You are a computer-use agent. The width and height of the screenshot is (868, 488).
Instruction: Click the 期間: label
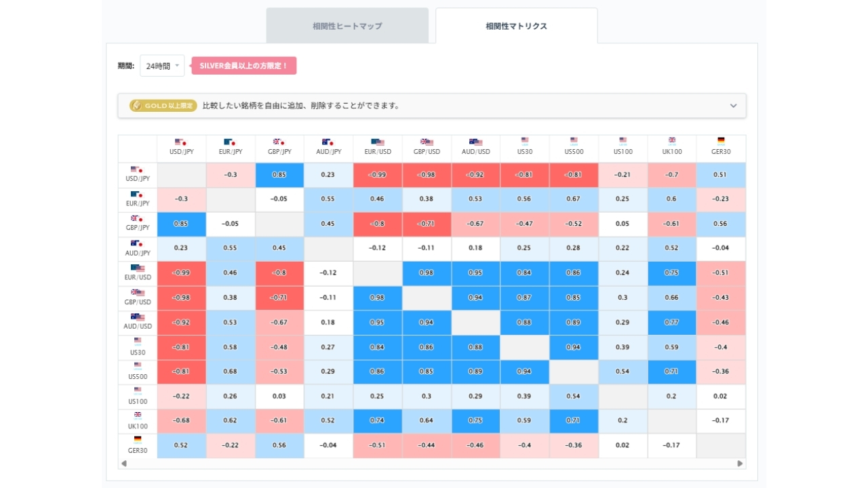click(125, 66)
